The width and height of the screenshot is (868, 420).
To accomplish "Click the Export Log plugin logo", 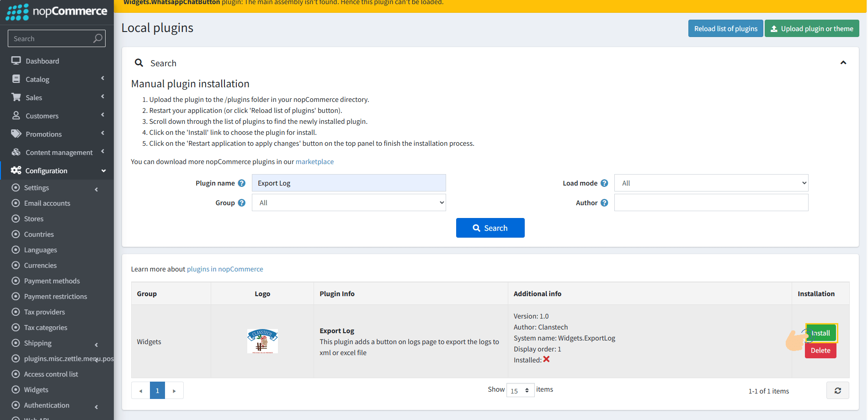I will [x=262, y=341].
